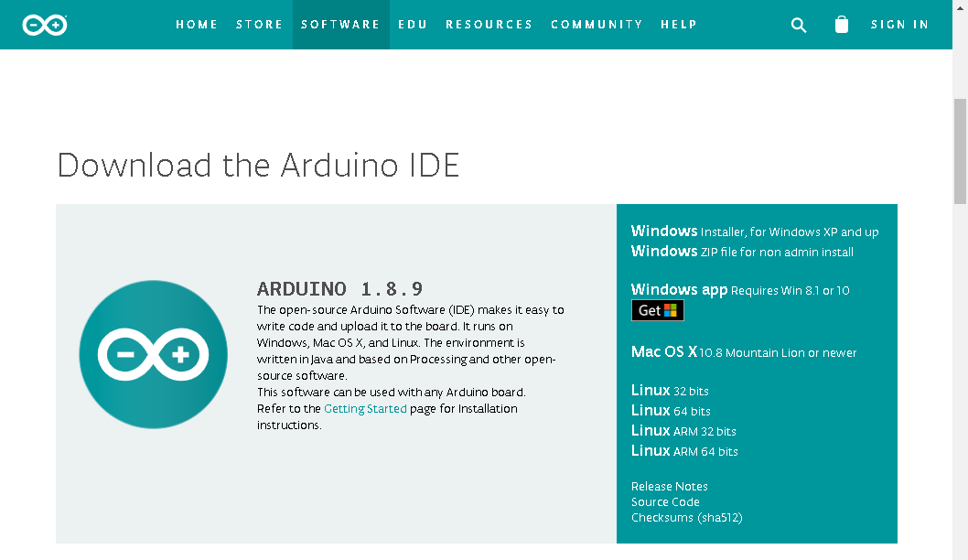
Task: Click the large Arduino infinity logo
Action: [x=153, y=354]
